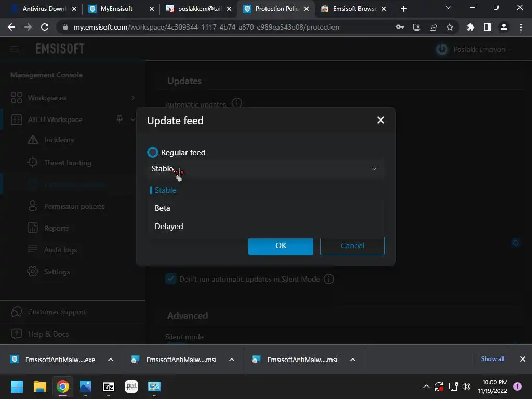The height and width of the screenshot is (399, 532).
Task: Click the revert icon at right edge
Action: [516, 242]
